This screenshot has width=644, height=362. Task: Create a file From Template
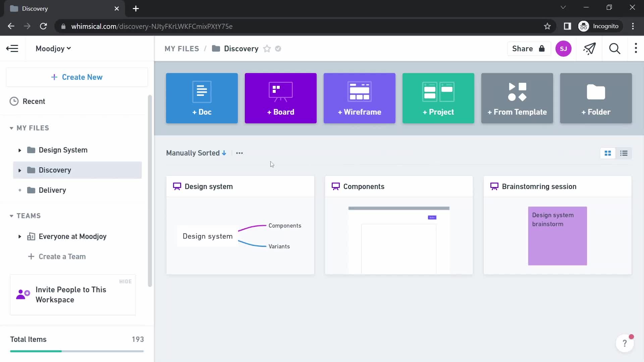pos(517,98)
